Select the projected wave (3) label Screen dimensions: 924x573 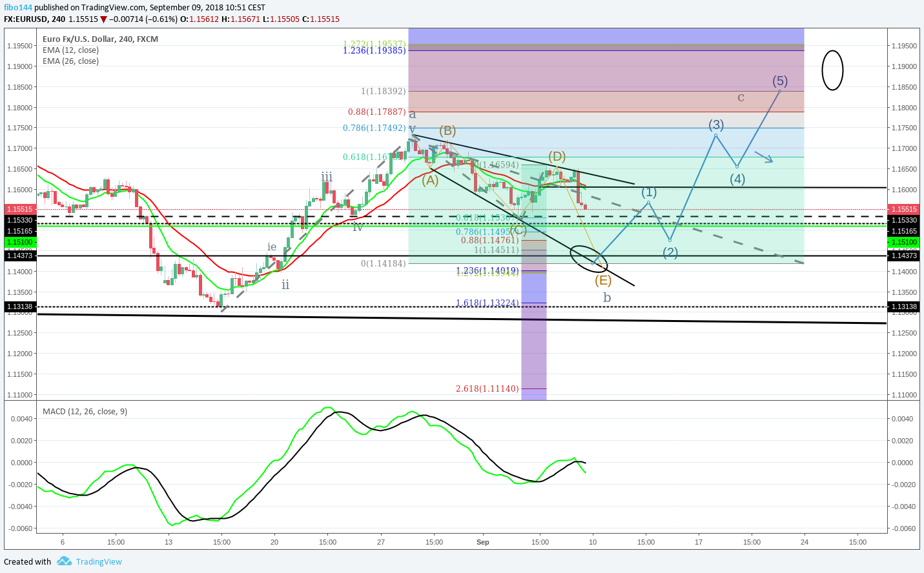(x=716, y=125)
